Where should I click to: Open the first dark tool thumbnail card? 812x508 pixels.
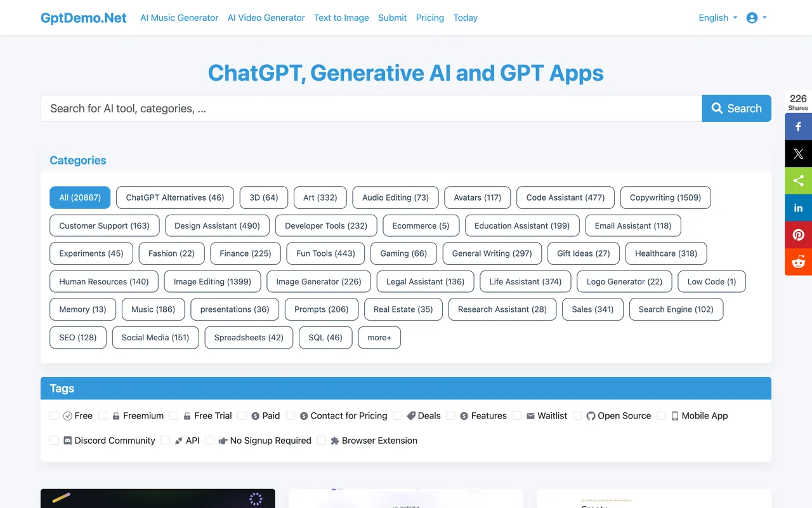158,498
